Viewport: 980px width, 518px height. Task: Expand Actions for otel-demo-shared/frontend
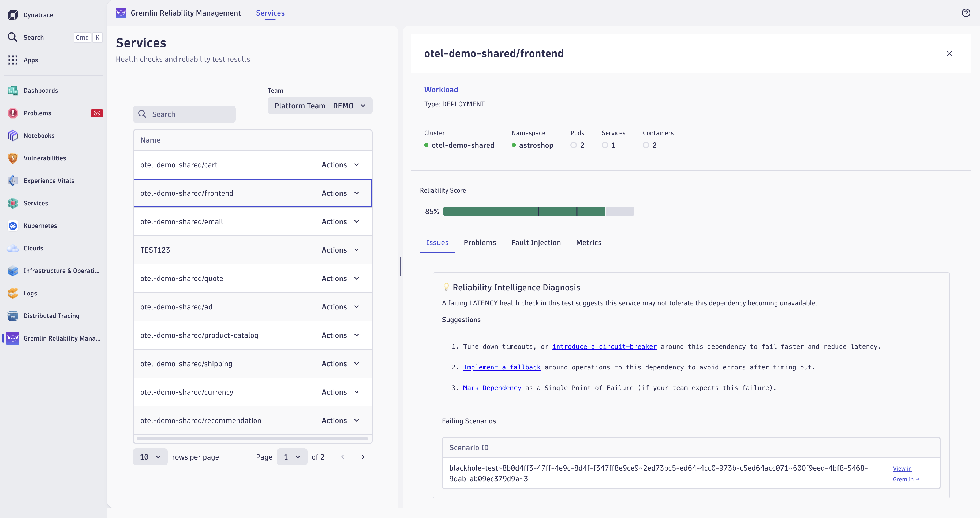click(x=341, y=193)
